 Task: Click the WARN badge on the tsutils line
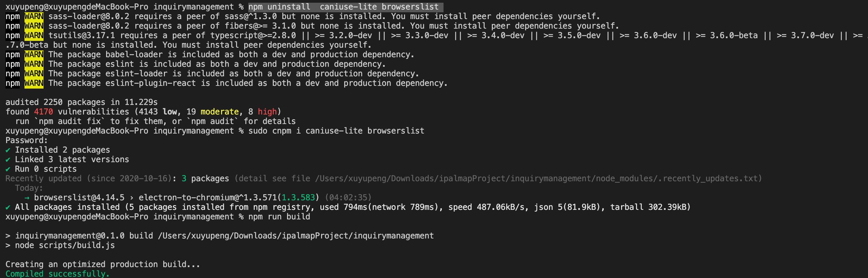(x=34, y=35)
